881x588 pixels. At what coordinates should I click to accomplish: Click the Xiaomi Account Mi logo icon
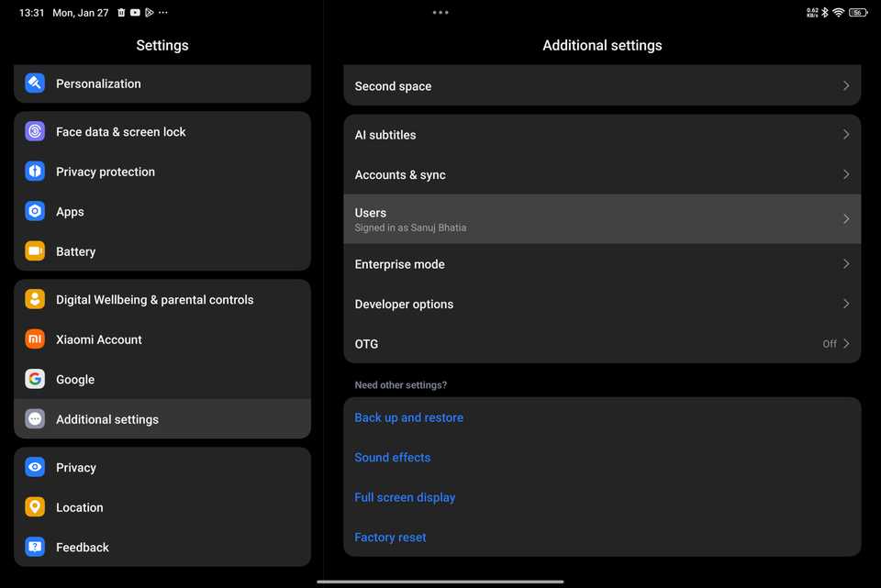pyautogui.click(x=34, y=338)
